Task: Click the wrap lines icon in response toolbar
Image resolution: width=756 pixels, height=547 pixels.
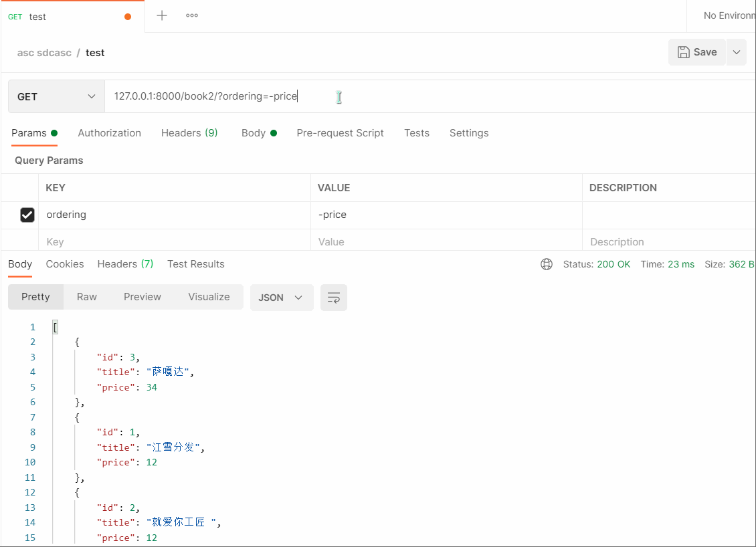Action: [x=333, y=298]
